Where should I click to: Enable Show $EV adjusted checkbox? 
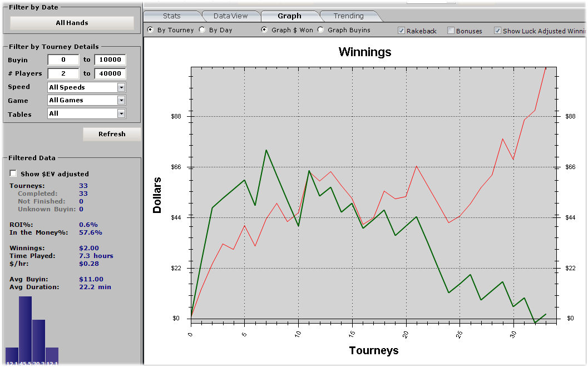pos(13,173)
